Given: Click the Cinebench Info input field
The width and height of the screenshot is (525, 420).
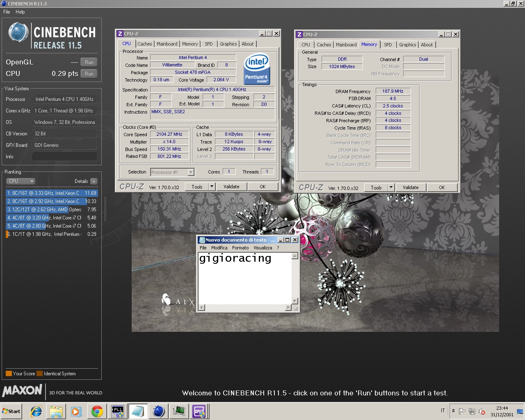Looking at the screenshot, I should 65,157.
